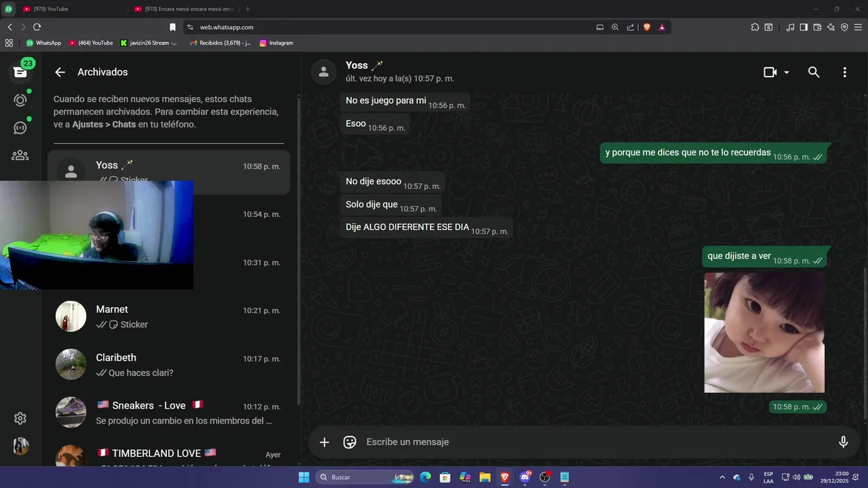868x488 pixels.
Task: Open the taskbar volume control
Action: click(x=796, y=477)
